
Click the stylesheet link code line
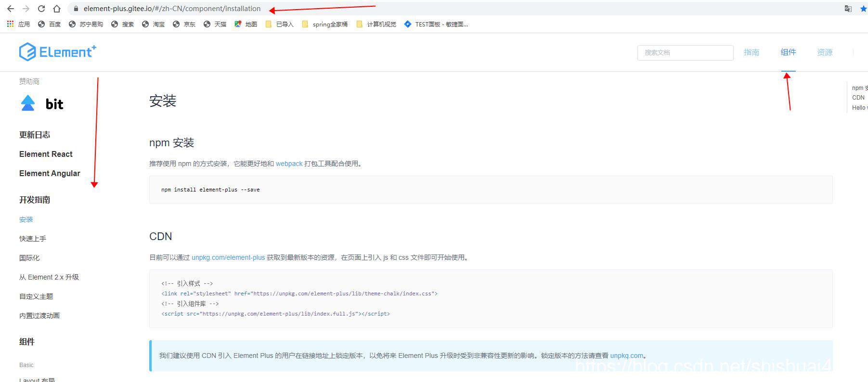[299, 293]
